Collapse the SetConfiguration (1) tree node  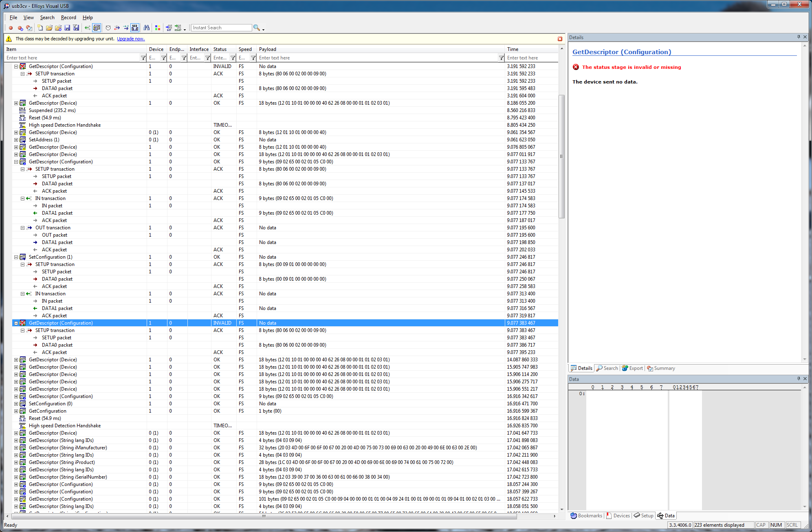pos(16,257)
